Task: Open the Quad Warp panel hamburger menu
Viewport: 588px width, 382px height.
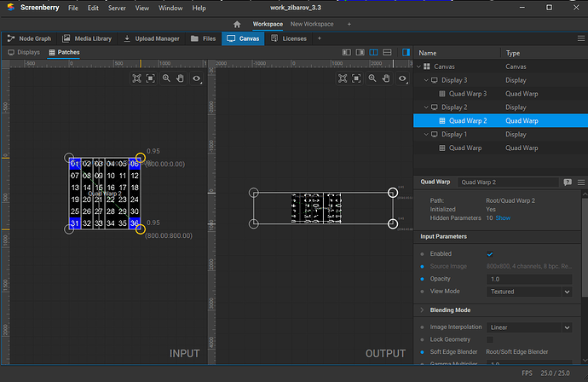Action: click(581, 182)
